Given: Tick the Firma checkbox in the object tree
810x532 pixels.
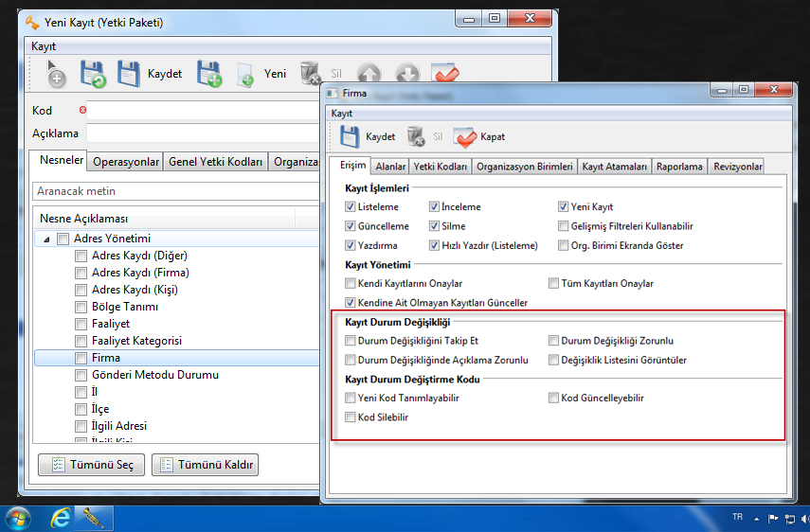Looking at the screenshot, I should click(81, 359).
